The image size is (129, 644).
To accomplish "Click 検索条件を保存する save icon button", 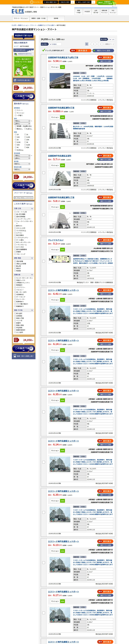I will (24, 54).
